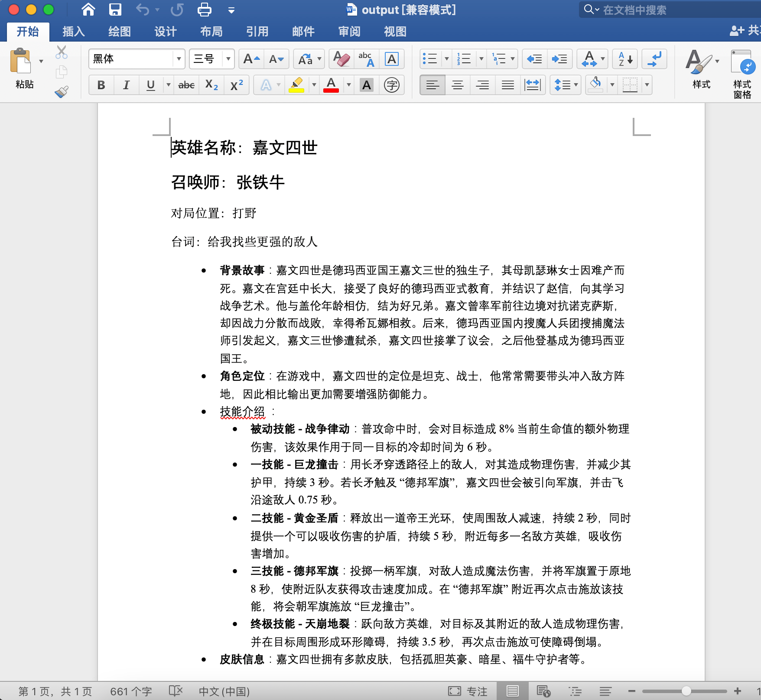Click the Sort A-Z icon
The width and height of the screenshot is (761, 700).
[625, 59]
